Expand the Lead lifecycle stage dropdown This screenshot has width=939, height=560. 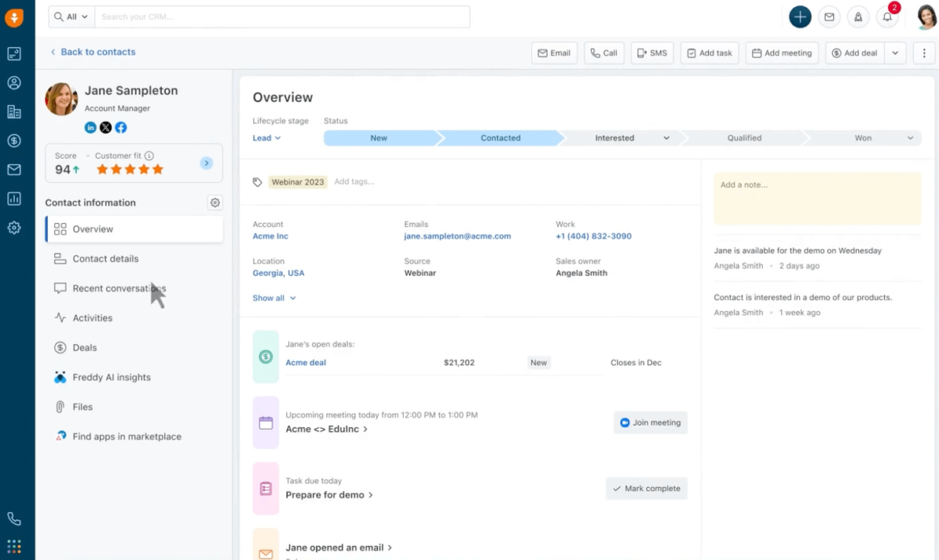268,137
